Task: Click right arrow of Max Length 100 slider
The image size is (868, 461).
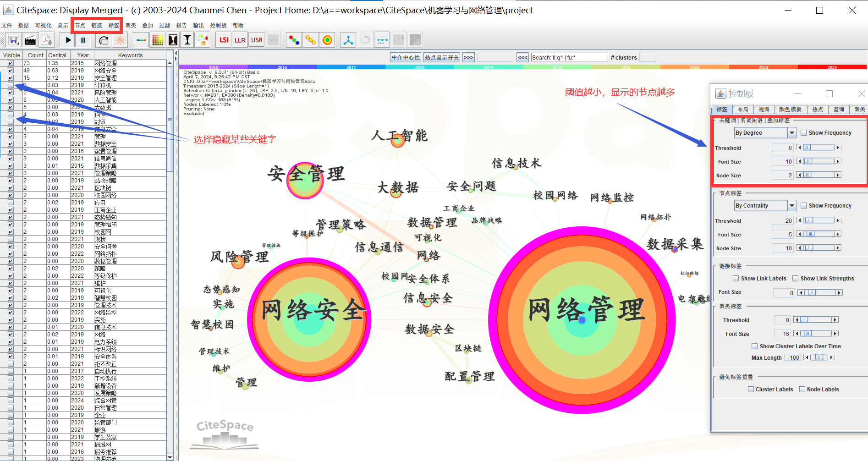Action: click(x=832, y=357)
